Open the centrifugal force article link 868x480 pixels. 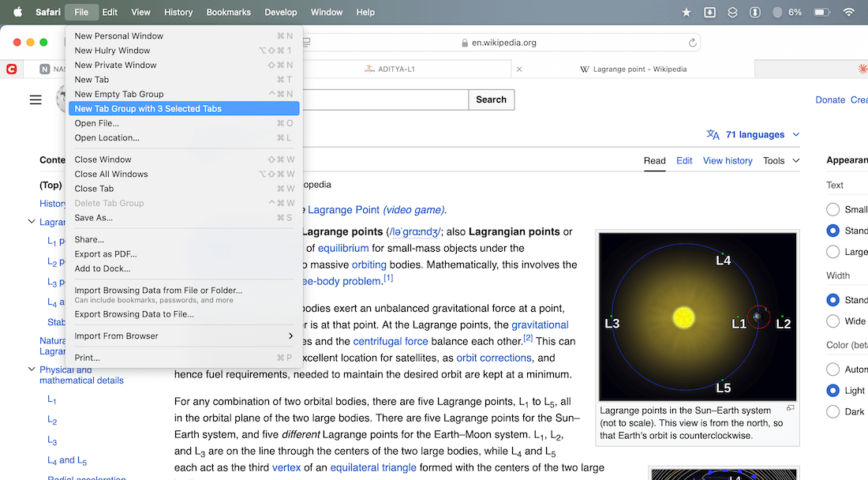[391, 341]
